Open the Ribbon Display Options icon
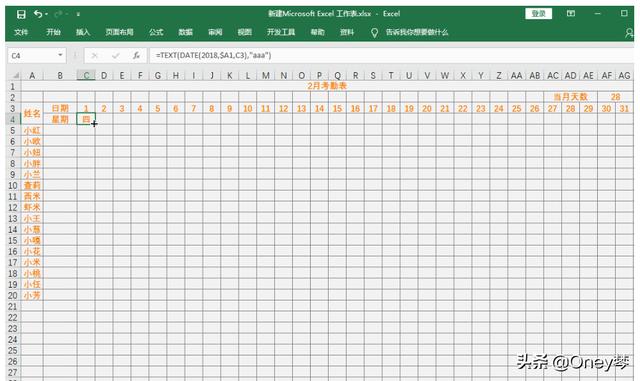 pos(571,14)
